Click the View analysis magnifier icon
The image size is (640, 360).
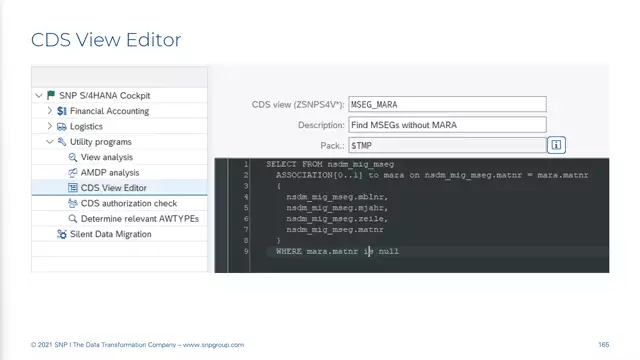point(73,157)
